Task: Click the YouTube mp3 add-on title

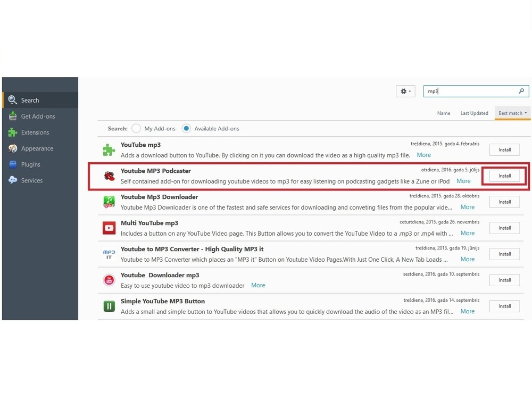Action: (141, 145)
